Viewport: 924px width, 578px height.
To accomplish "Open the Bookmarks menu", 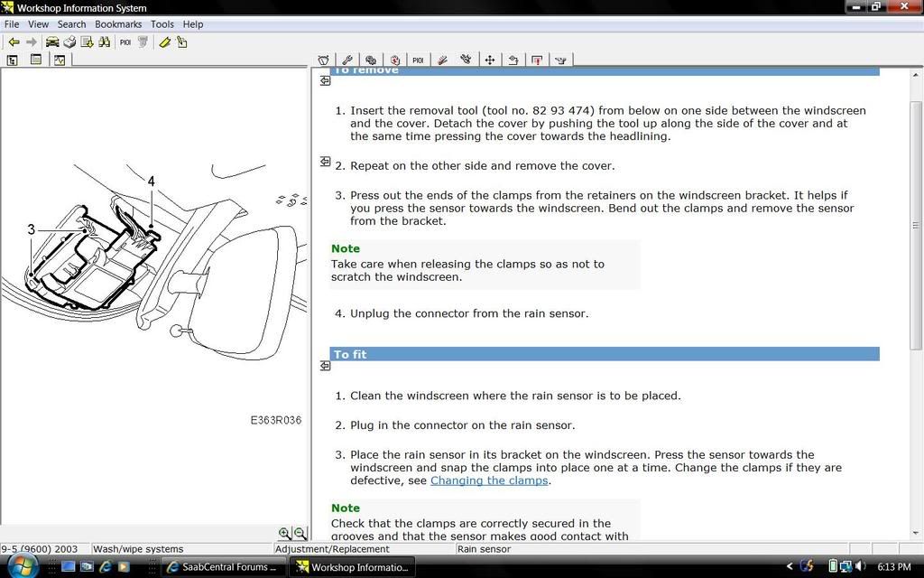I will click(117, 24).
